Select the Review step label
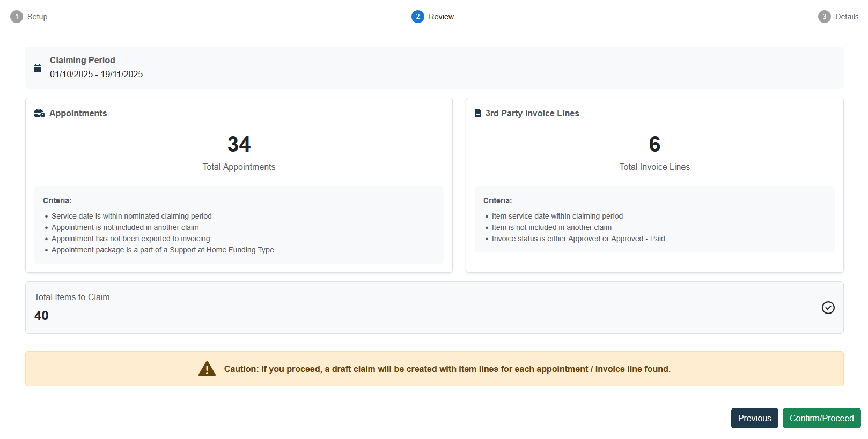 click(x=441, y=17)
